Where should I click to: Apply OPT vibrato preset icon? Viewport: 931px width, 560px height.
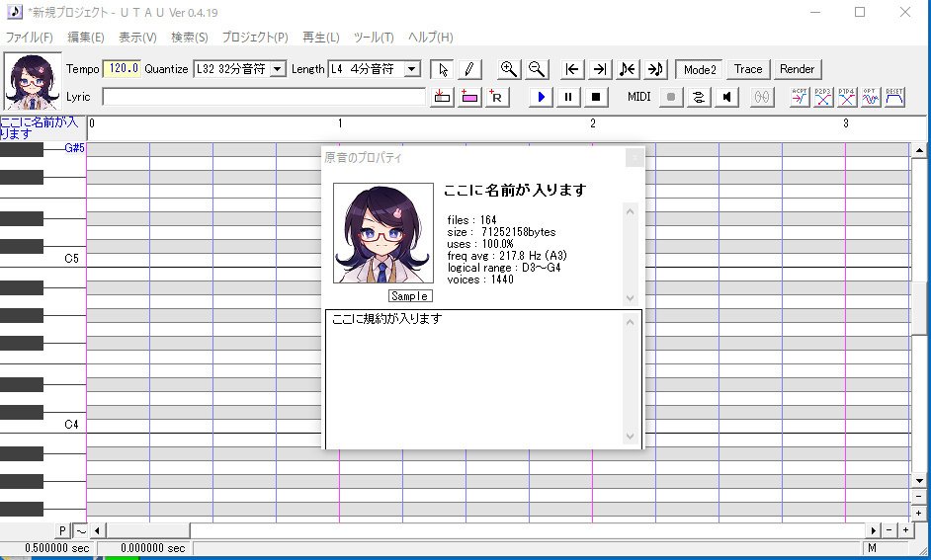point(871,97)
